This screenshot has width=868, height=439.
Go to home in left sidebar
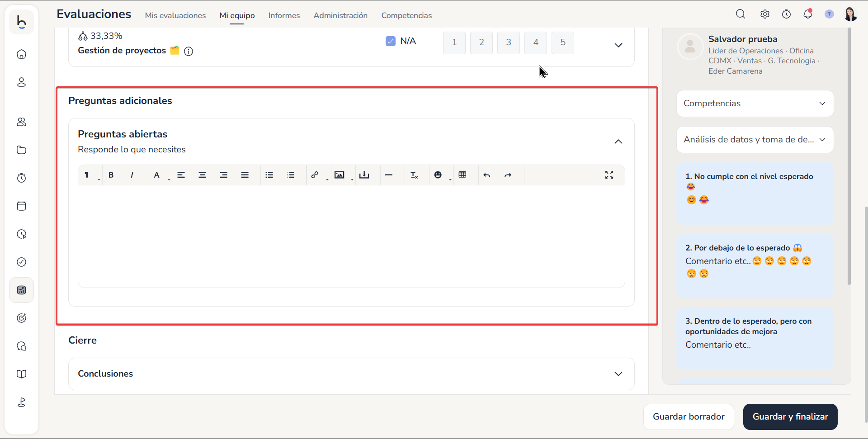pos(22,54)
